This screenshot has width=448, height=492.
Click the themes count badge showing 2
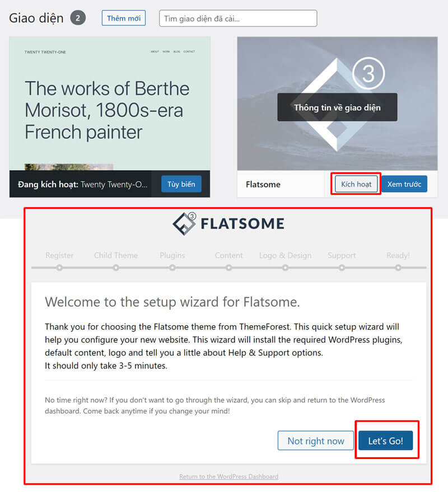coord(78,17)
